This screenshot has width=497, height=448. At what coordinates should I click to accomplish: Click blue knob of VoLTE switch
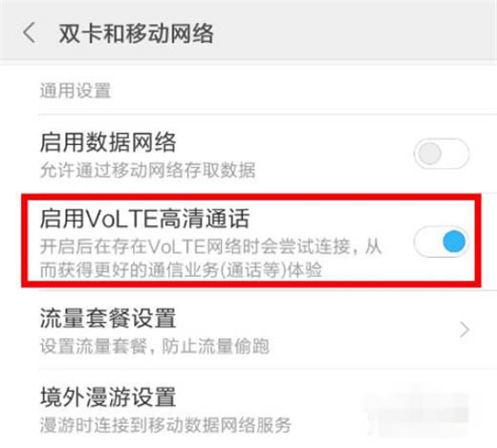[454, 242]
